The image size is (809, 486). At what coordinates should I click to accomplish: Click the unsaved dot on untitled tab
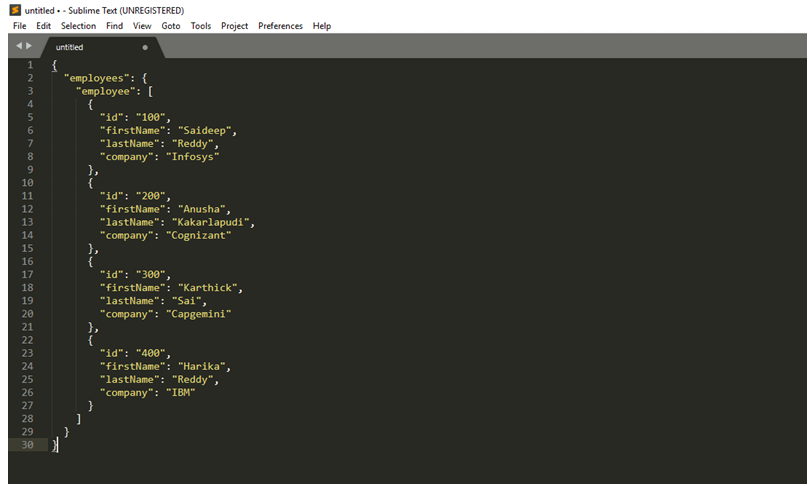point(145,47)
